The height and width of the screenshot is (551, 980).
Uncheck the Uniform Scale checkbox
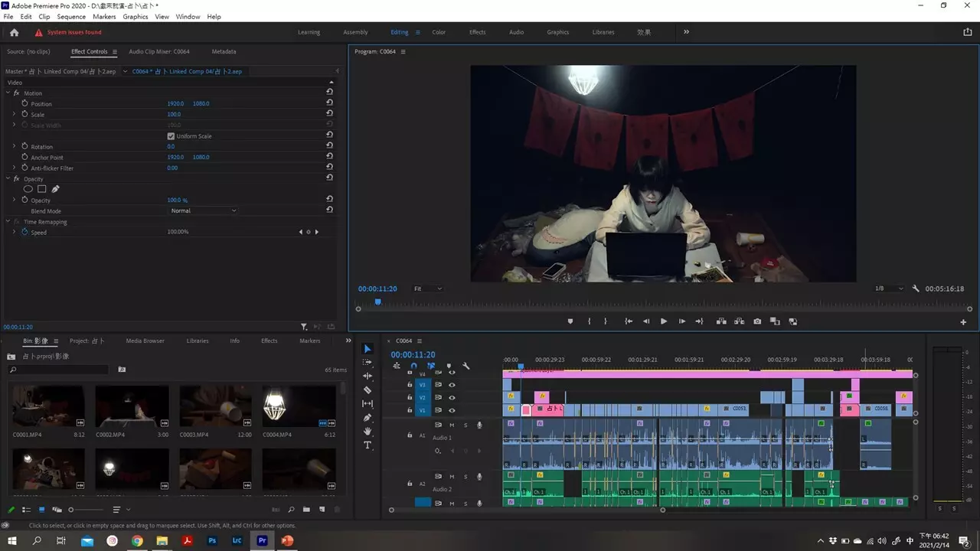pos(171,136)
